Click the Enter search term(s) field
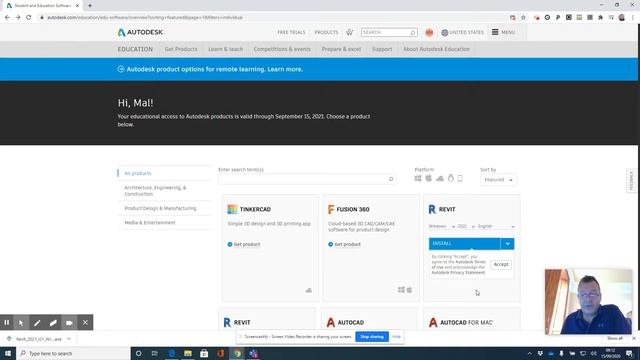 click(x=307, y=179)
